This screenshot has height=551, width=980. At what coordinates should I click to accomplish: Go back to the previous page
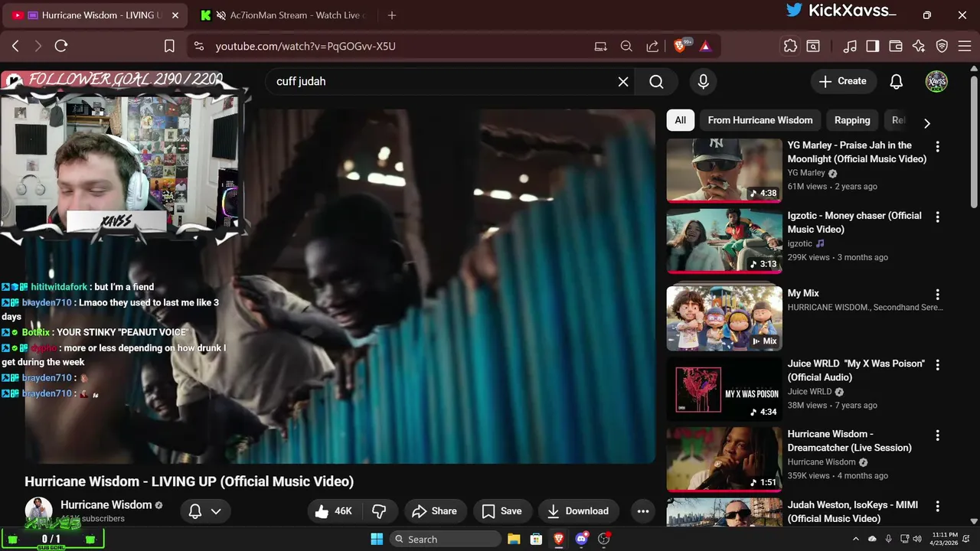[x=15, y=46]
